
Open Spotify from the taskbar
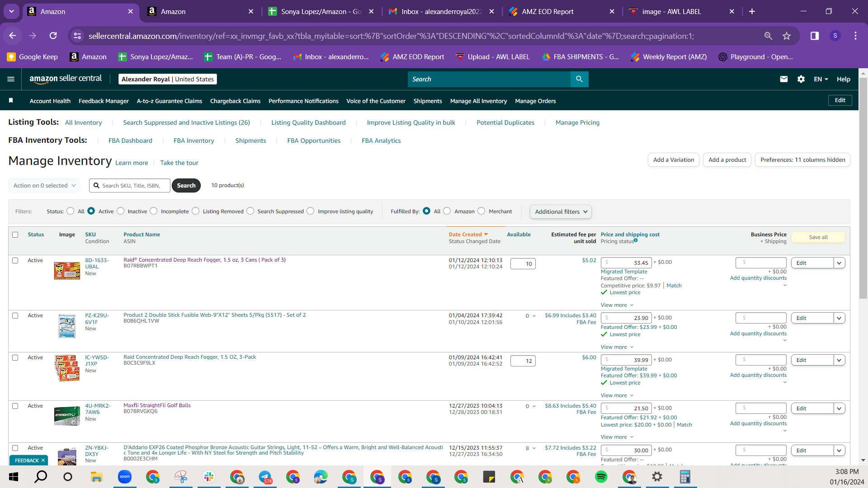[601, 477]
